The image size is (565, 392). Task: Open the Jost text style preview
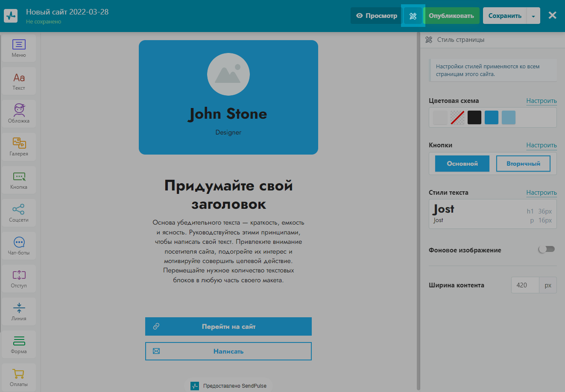coord(493,214)
